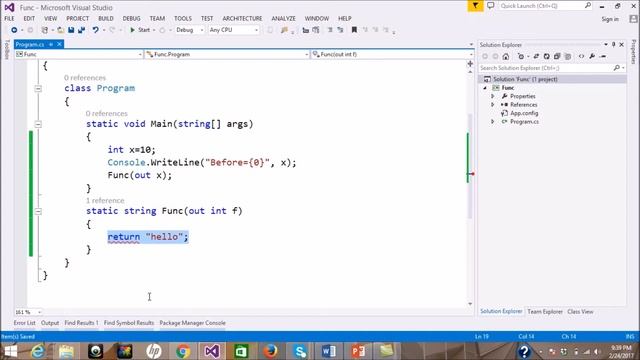640x360 pixels.
Task: Click the Solution Explorer Refresh icon
Action: (547, 56)
